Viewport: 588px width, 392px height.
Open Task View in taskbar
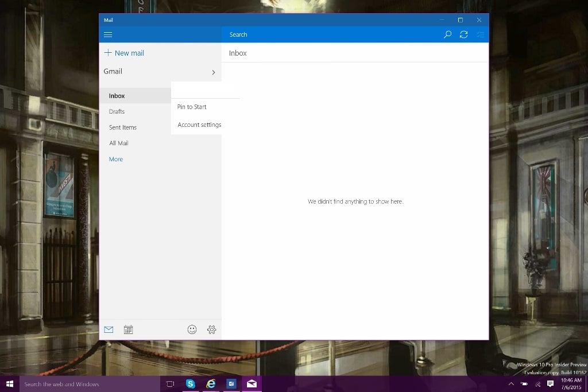(x=170, y=384)
